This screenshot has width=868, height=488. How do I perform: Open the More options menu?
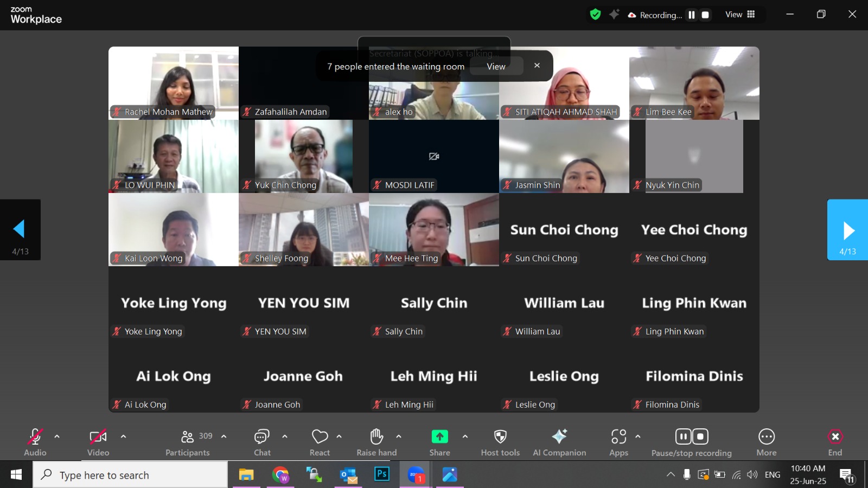click(x=767, y=442)
